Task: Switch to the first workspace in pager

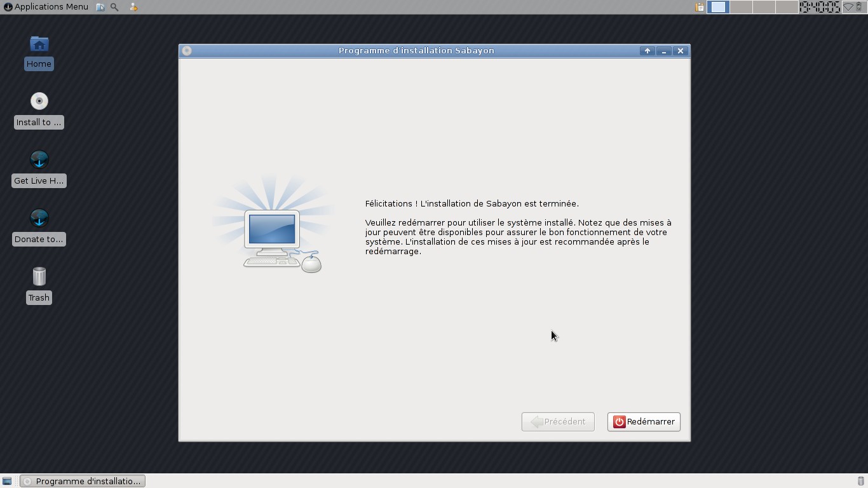Action: coord(718,7)
